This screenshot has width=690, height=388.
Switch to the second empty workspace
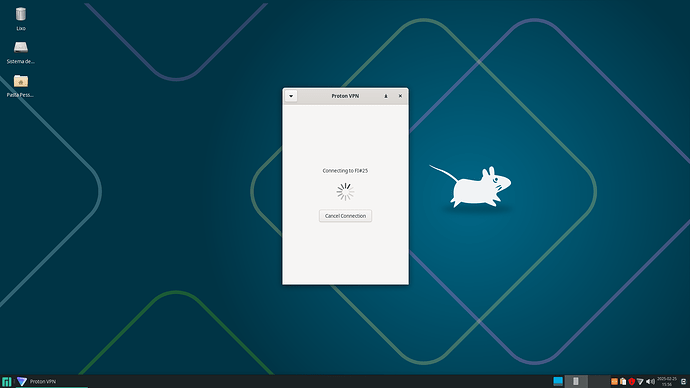(599, 381)
